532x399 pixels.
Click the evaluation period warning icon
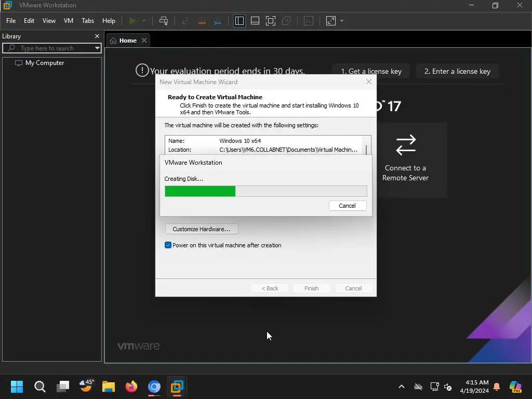pos(142,70)
